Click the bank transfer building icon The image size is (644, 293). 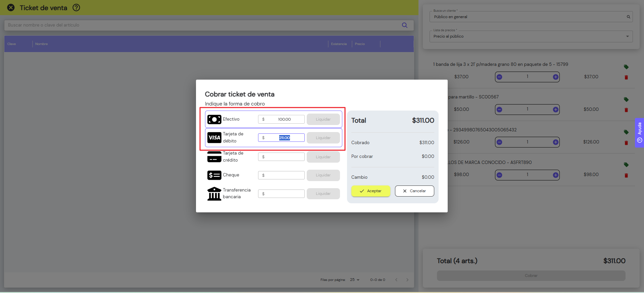214,194
